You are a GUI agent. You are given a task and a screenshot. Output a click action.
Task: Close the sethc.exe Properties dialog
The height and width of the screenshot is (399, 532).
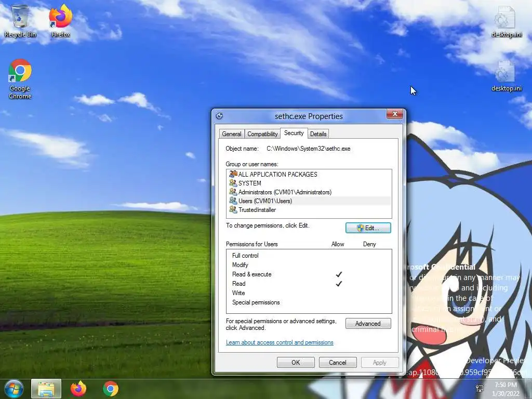click(x=395, y=114)
